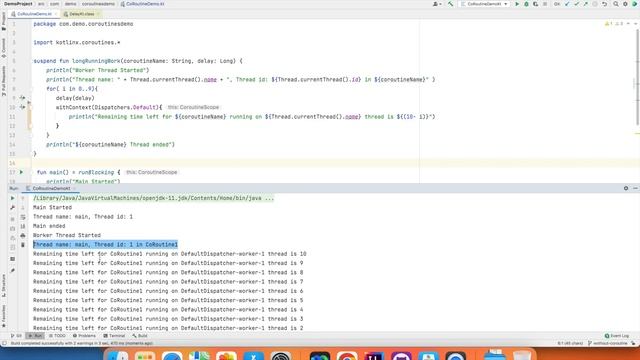Viewport: 640px width, 360px height.
Task: Click CoRoutineDemo.kt breadcrumb in navigation bar
Action: coord(142,4)
